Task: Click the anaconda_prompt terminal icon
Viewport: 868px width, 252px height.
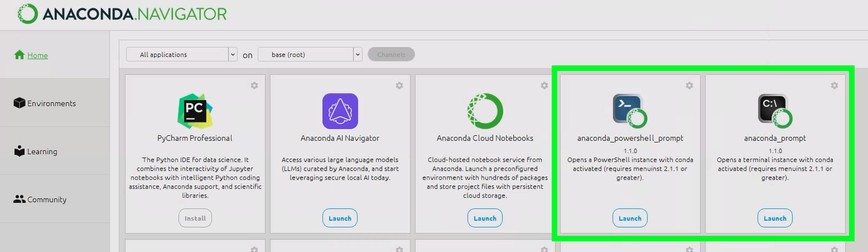Action: 775,111
